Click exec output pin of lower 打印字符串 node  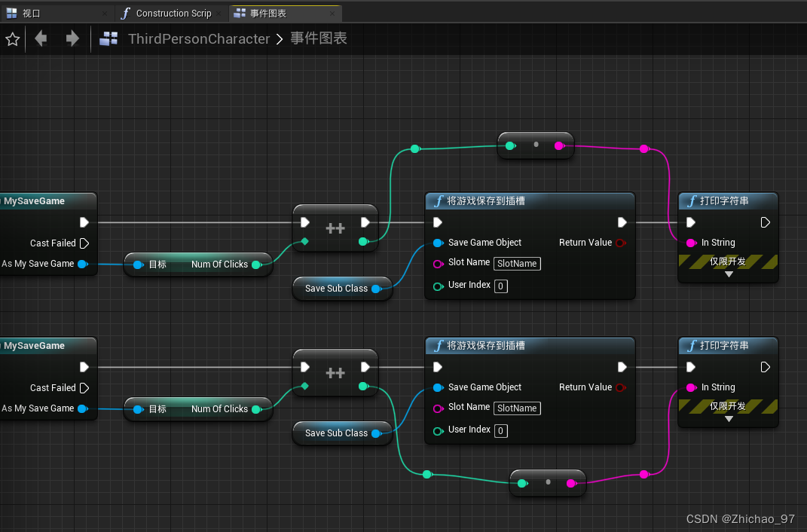tap(766, 367)
